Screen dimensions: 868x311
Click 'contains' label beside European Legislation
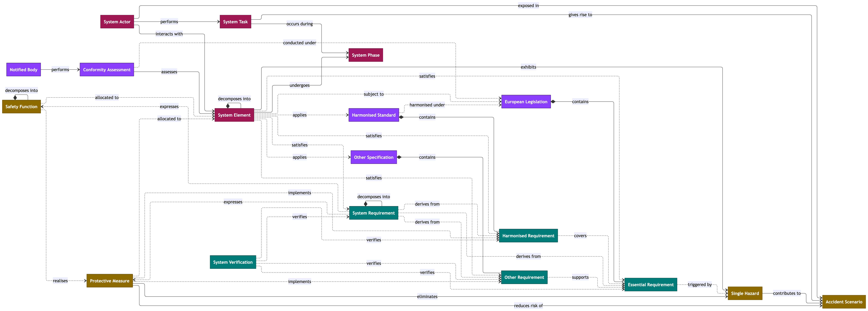click(x=580, y=102)
